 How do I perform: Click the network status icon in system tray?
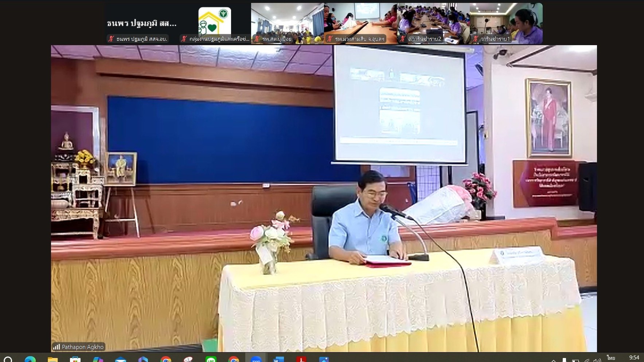(587, 361)
